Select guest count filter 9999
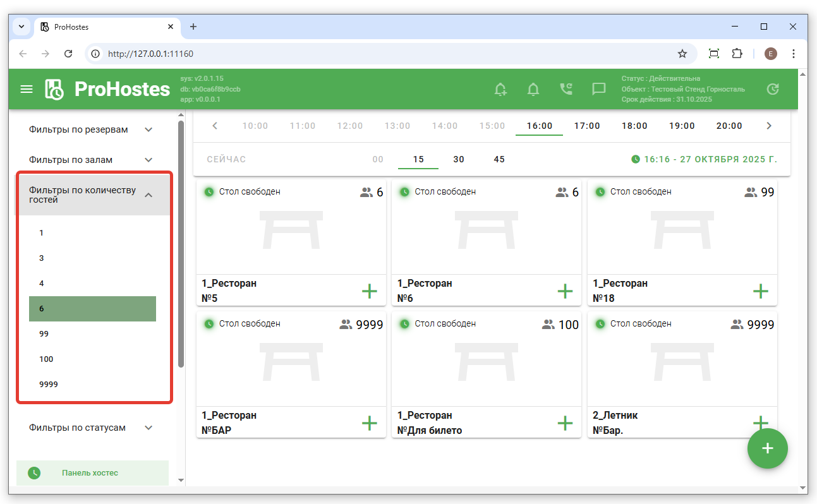 [92, 385]
